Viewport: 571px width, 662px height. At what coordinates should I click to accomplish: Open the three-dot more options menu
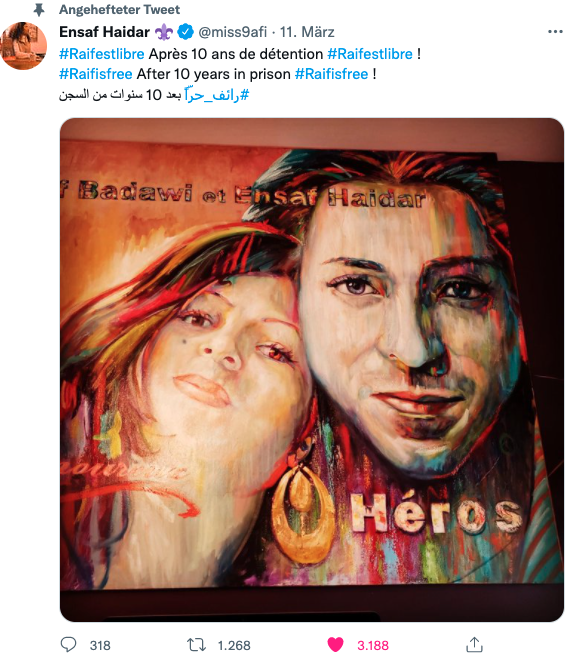[x=555, y=32]
